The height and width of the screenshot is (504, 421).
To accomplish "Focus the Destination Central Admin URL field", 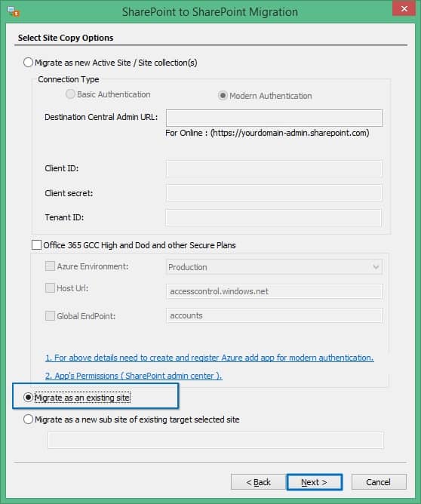I will tap(274, 118).
